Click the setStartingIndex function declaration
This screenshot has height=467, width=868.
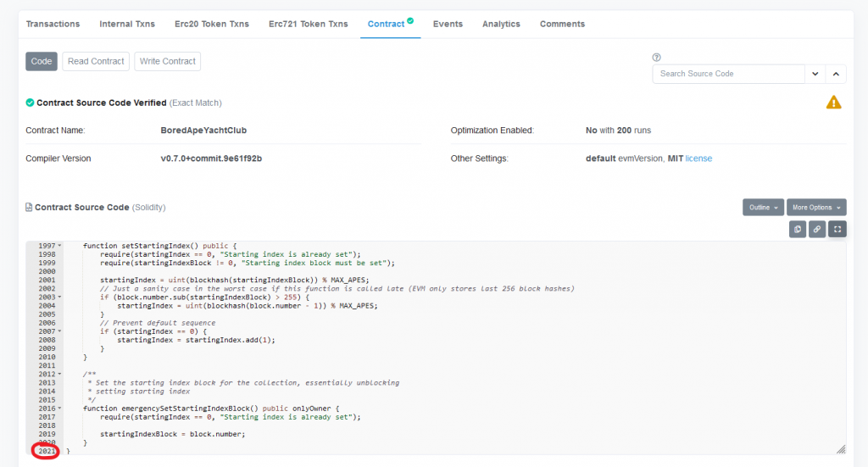click(160, 246)
